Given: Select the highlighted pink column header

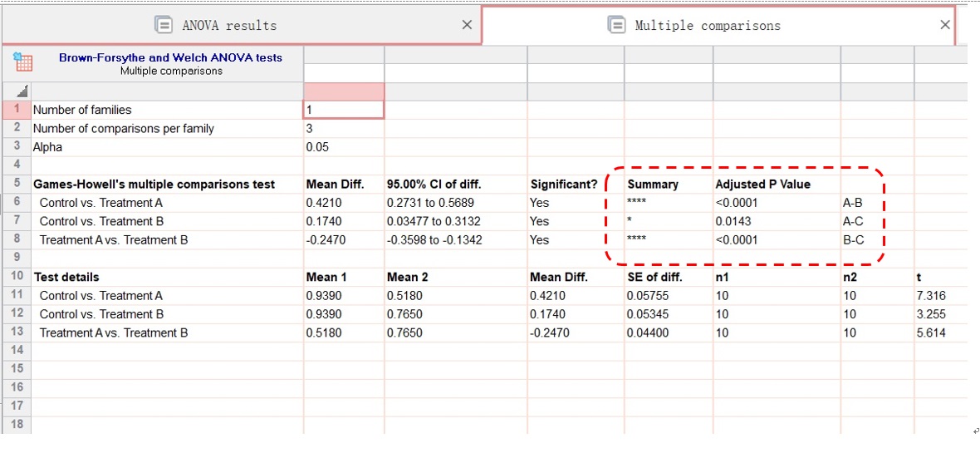Looking at the screenshot, I should 344,91.
